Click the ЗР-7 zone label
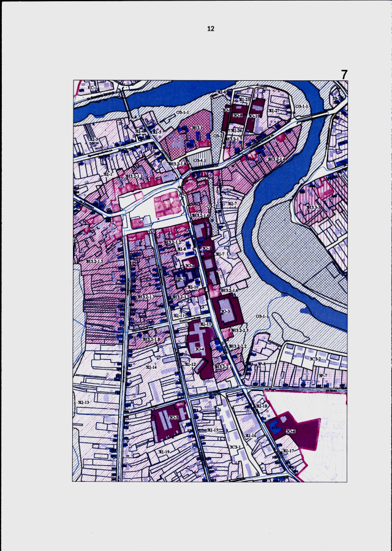The height and width of the screenshot is (551, 392). (x=323, y=376)
